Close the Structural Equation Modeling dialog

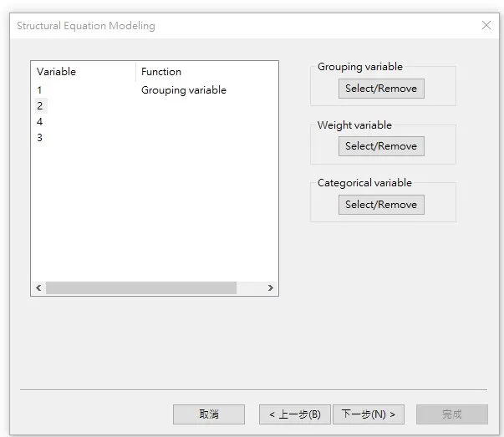tap(486, 25)
